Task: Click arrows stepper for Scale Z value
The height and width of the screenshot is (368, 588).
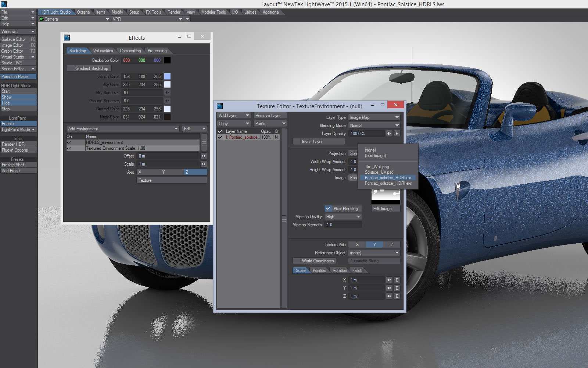Action: 389,296
